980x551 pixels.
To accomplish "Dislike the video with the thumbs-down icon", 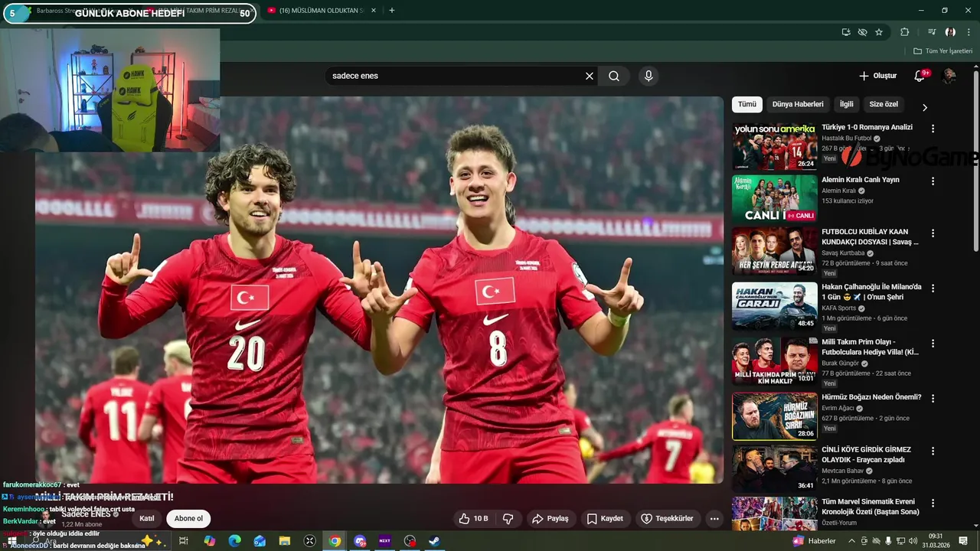I will coord(508,518).
